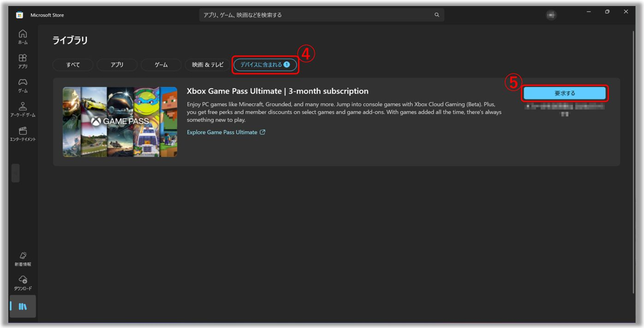This screenshot has width=644, height=328.
Task: Open the アプリ (Apps) sidebar icon
Action: 23,61
